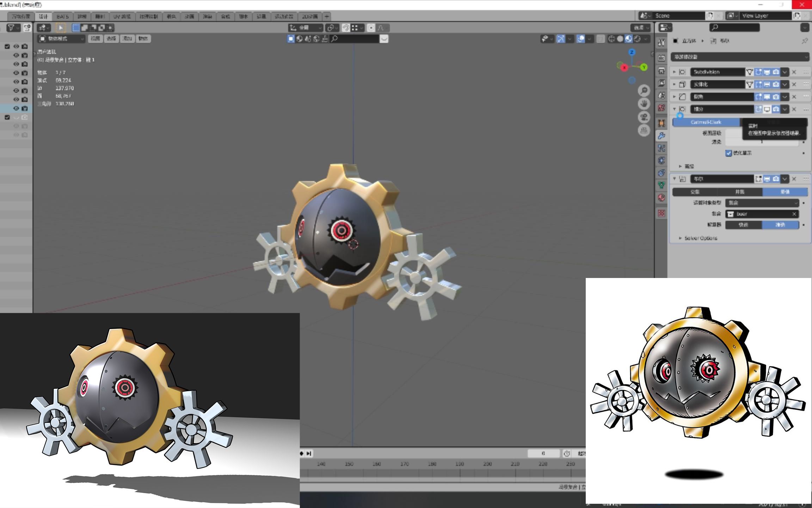Toggle Subdivision modifier viewport display
812x508 pixels.
[x=767, y=72]
